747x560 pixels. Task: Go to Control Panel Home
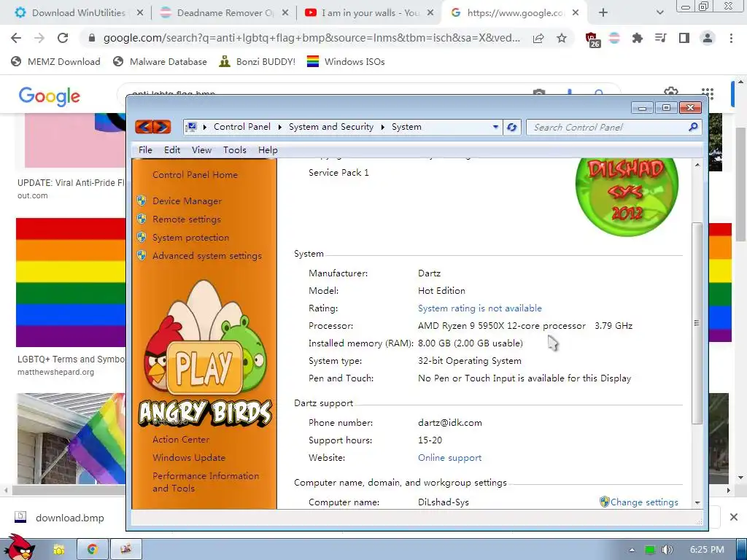(x=195, y=175)
